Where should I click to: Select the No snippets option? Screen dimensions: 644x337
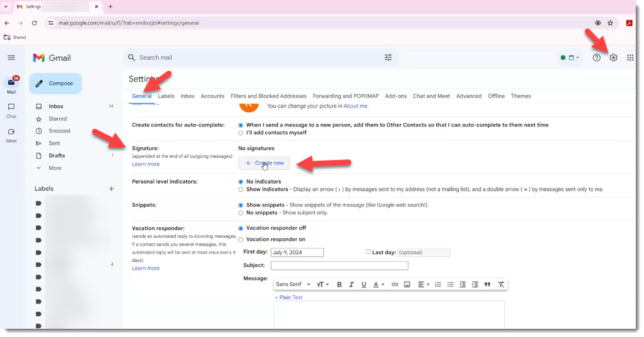pyautogui.click(x=241, y=213)
